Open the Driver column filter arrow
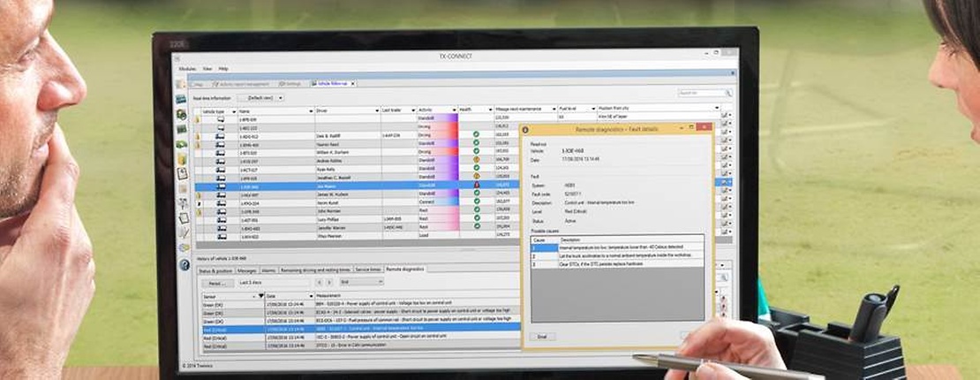The width and height of the screenshot is (980, 380). coord(377,110)
